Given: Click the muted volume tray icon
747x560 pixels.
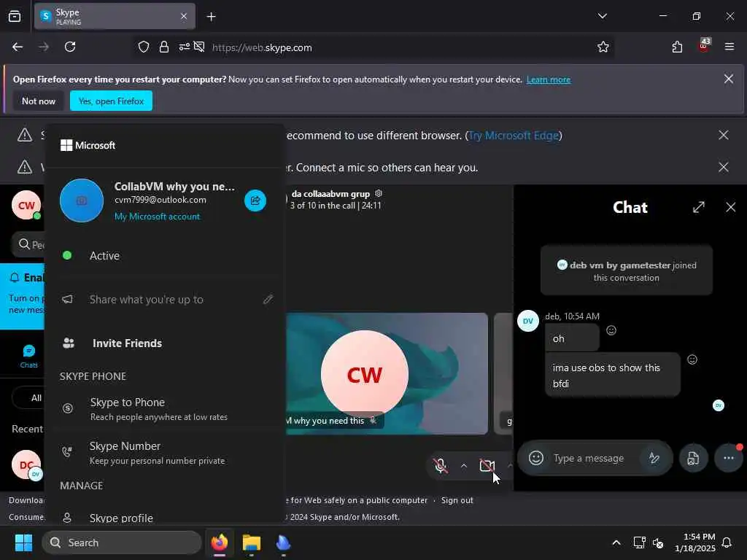Looking at the screenshot, I should click(658, 542).
